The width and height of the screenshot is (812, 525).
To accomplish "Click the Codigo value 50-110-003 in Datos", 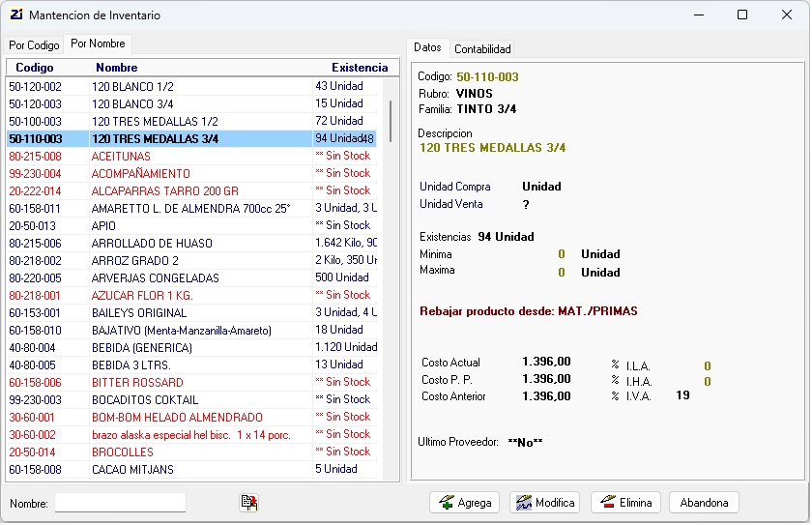I will 487,77.
